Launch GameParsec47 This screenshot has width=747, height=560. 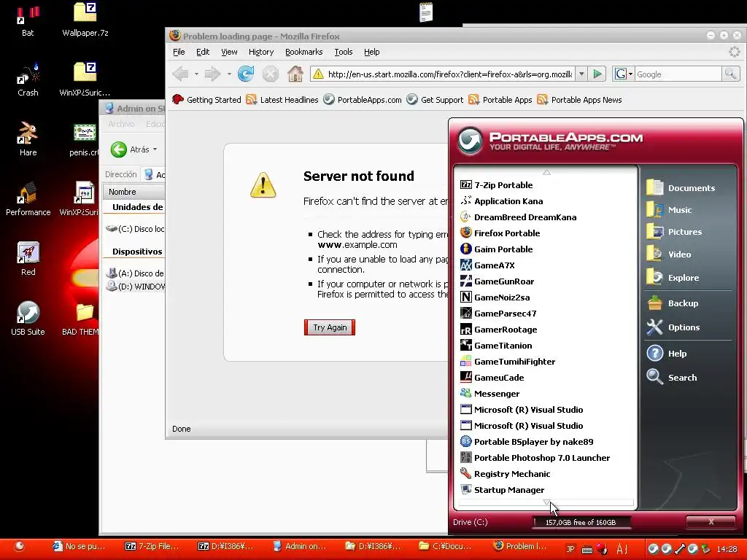498,314
